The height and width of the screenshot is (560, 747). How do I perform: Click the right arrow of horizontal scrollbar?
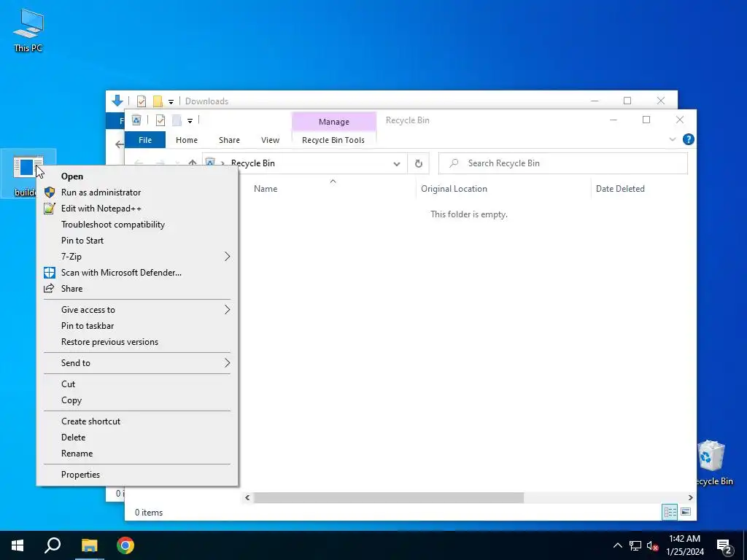[690, 497]
